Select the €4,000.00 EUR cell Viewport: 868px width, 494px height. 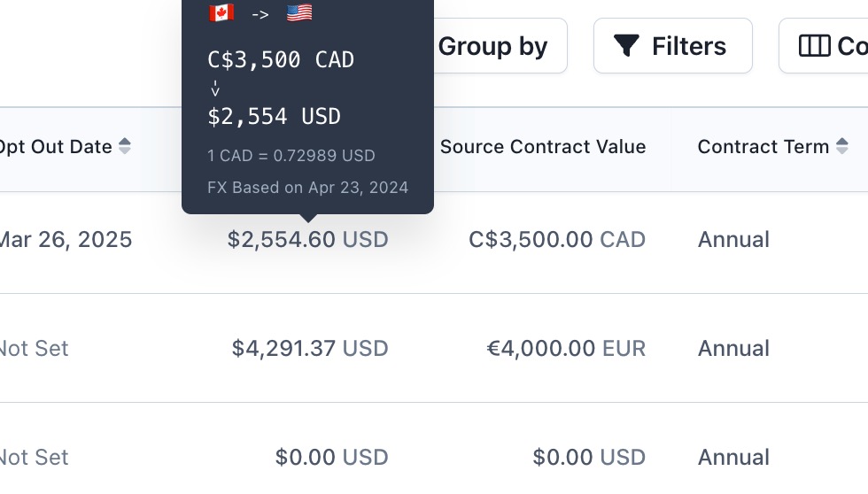566,349
